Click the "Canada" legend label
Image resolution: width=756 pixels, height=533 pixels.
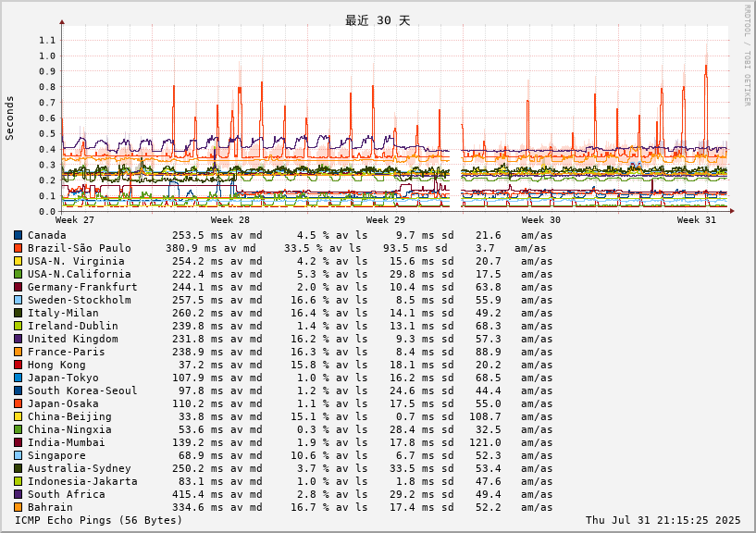click(x=47, y=235)
